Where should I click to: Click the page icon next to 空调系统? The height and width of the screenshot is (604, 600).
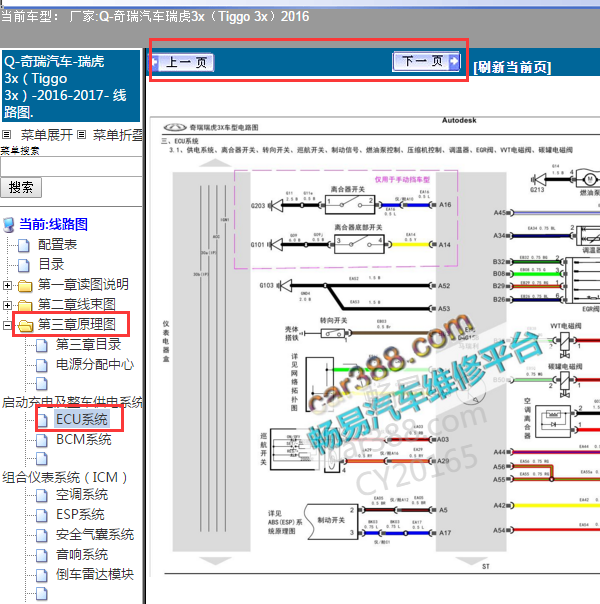point(42,496)
